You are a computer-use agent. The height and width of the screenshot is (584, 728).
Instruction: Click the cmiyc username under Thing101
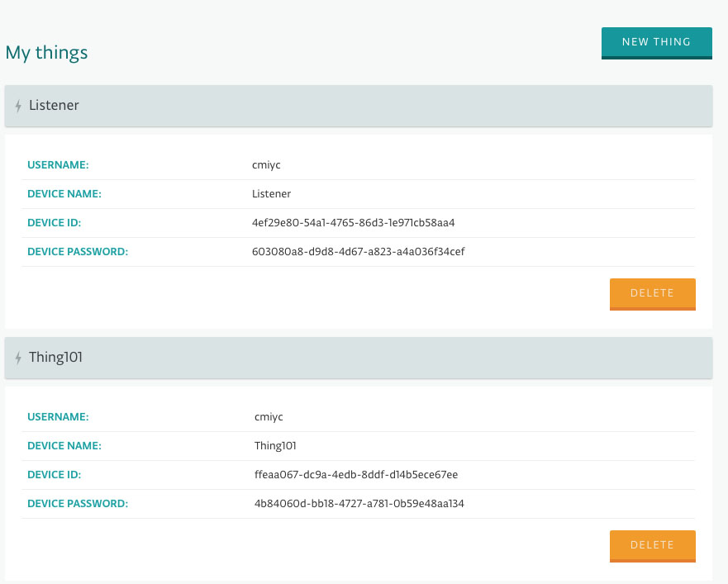click(x=269, y=417)
